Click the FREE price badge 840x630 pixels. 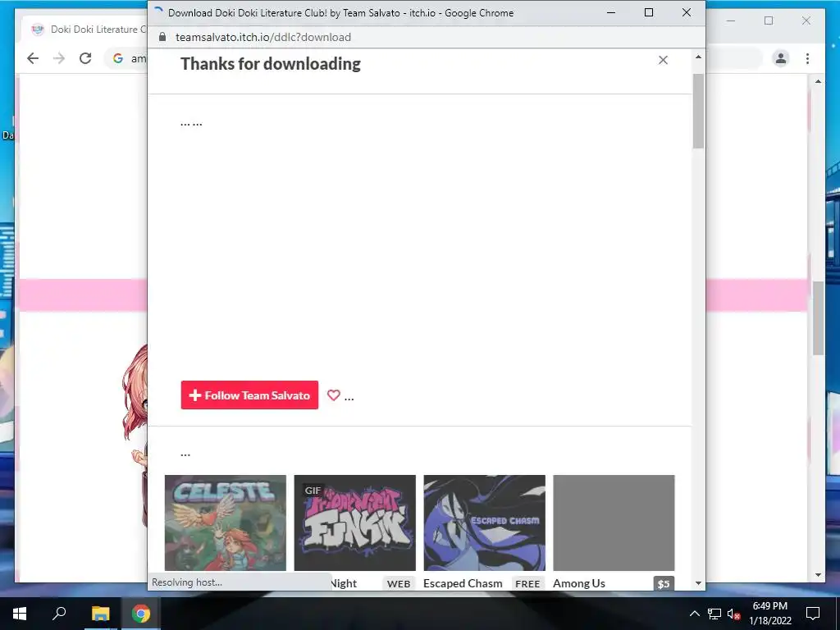click(x=527, y=583)
